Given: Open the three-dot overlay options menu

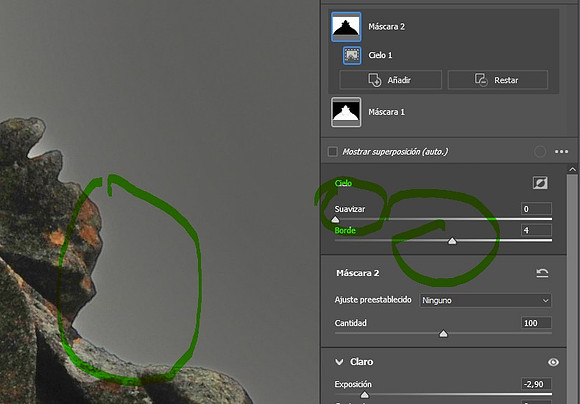Looking at the screenshot, I should (561, 152).
